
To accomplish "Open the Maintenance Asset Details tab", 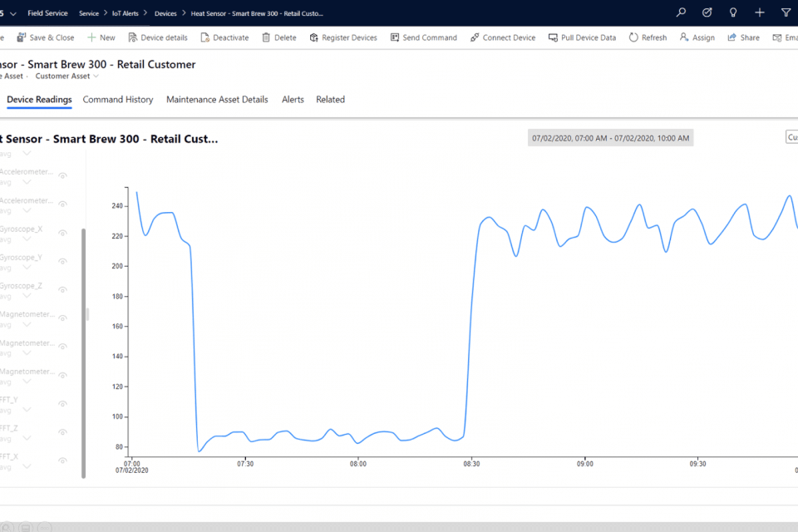I will (x=217, y=100).
